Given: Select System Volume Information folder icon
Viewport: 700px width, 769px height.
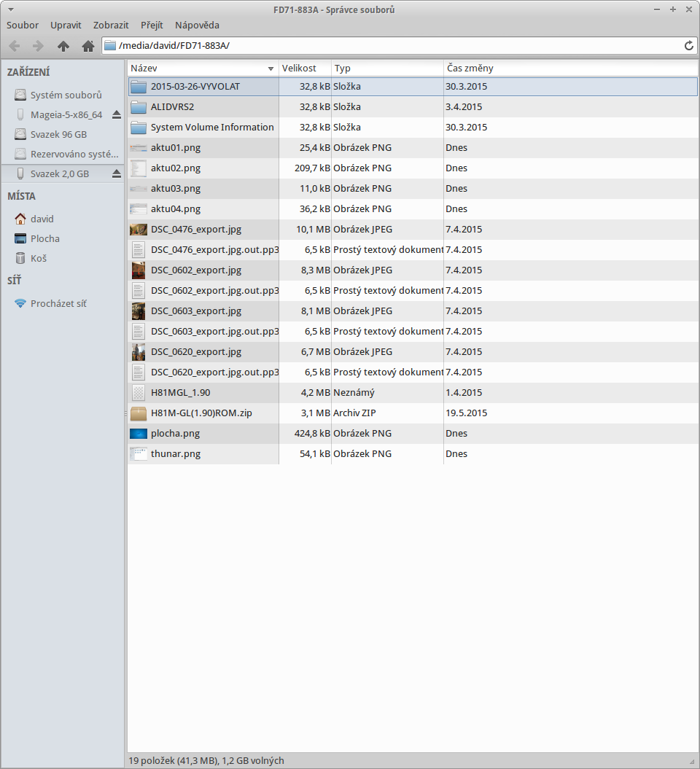Looking at the screenshot, I should tap(139, 128).
